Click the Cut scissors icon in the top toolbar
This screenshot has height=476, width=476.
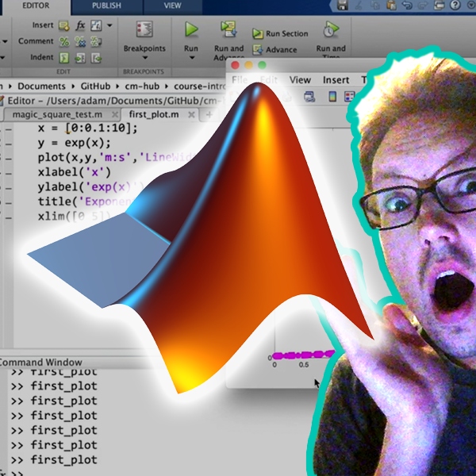(x=359, y=6)
